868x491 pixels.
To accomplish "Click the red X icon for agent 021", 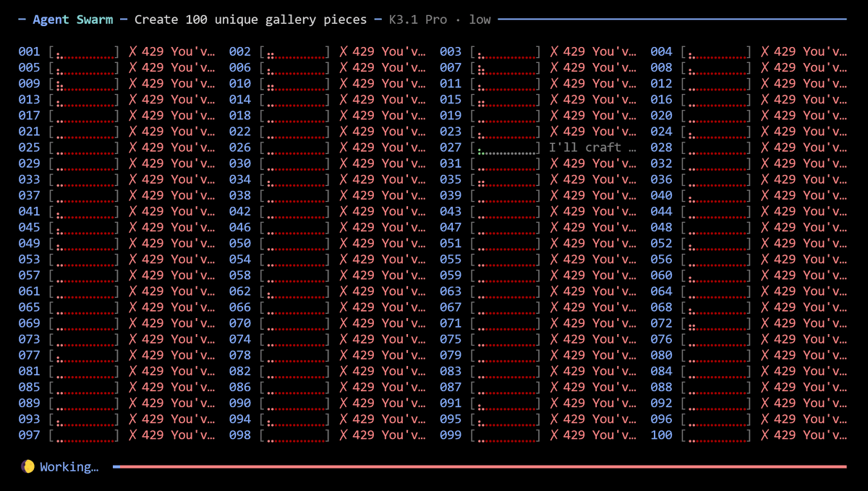I will click(x=133, y=132).
